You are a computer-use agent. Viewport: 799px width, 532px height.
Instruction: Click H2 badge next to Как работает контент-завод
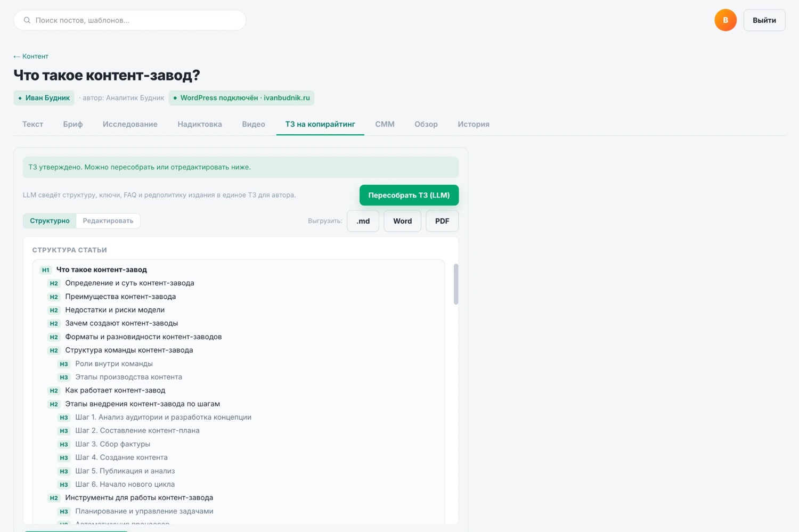[x=54, y=390]
